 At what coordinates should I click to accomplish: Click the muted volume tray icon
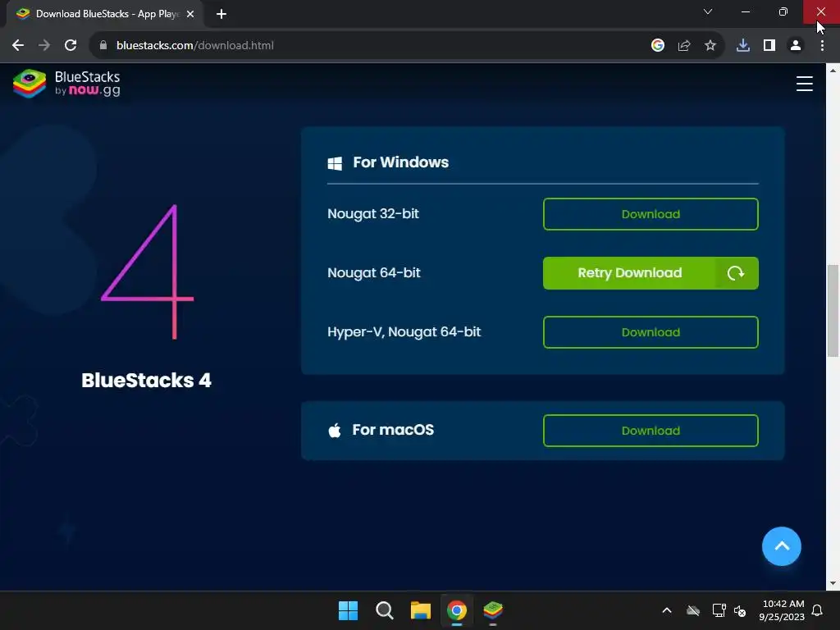(x=740, y=610)
